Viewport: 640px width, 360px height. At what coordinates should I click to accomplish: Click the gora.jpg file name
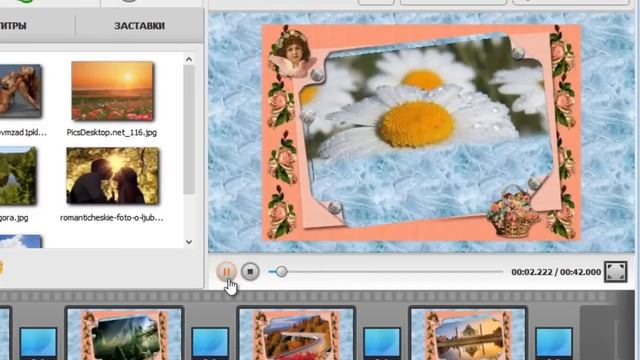(14, 218)
